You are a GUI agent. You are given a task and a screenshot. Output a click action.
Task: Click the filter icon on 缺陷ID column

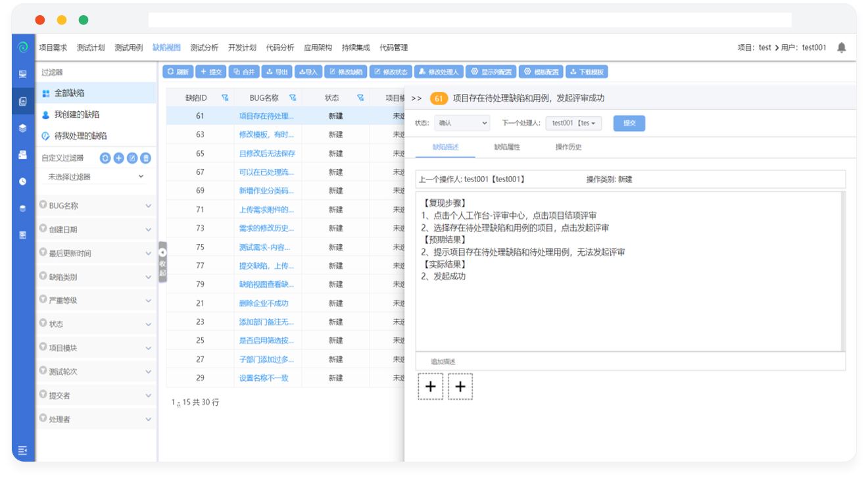tap(225, 97)
